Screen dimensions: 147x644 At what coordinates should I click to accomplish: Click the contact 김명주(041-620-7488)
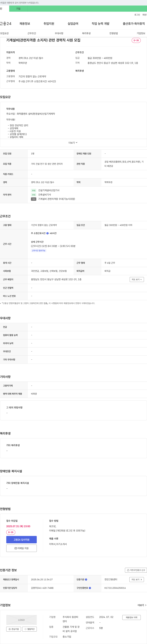(x=42, y=588)
